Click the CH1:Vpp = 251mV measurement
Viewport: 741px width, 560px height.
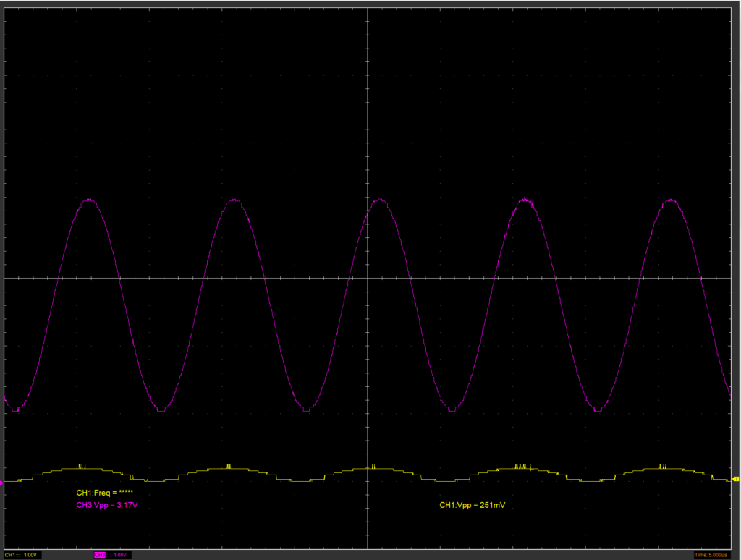click(x=472, y=505)
